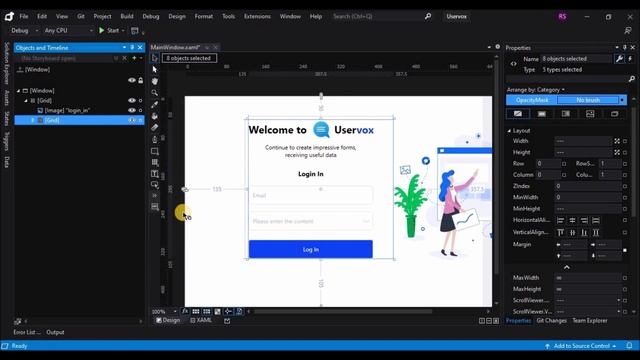640x360 pixels.
Task: Select the Pan hand tool
Action: tap(154, 81)
